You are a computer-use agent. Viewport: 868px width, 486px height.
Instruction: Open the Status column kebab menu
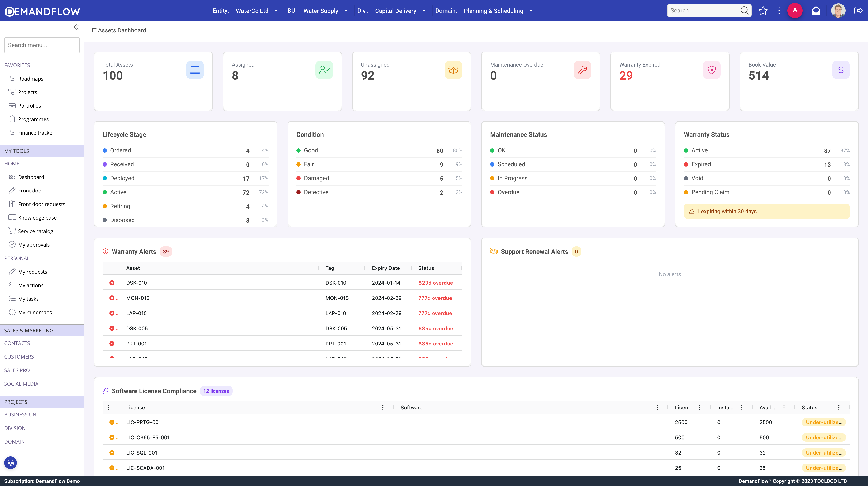pyautogui.click(x=839, y=407)
